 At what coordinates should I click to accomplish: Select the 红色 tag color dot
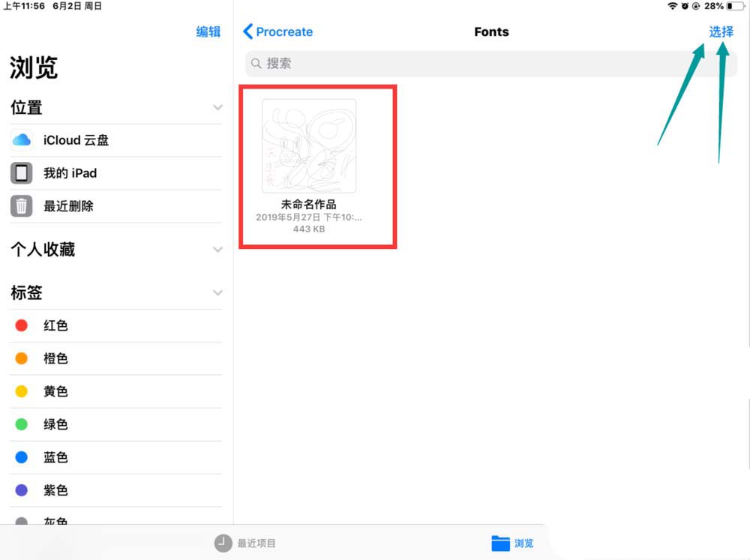(22, 325)
